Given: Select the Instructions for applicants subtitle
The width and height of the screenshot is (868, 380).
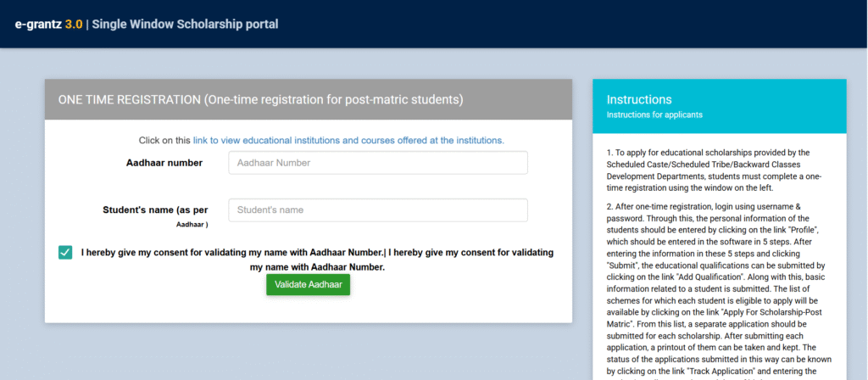Looking at the screenshot, I should (654, 115).
